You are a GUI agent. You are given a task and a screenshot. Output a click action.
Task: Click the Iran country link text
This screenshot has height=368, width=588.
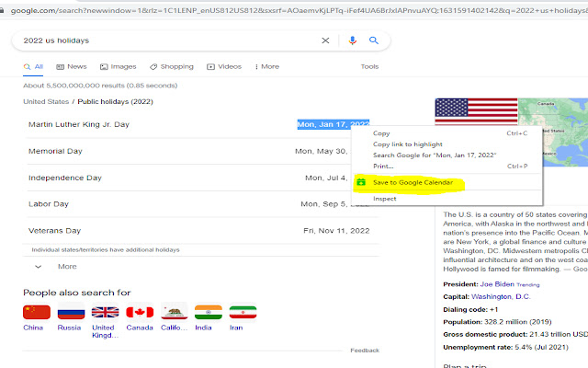(236, 328)
